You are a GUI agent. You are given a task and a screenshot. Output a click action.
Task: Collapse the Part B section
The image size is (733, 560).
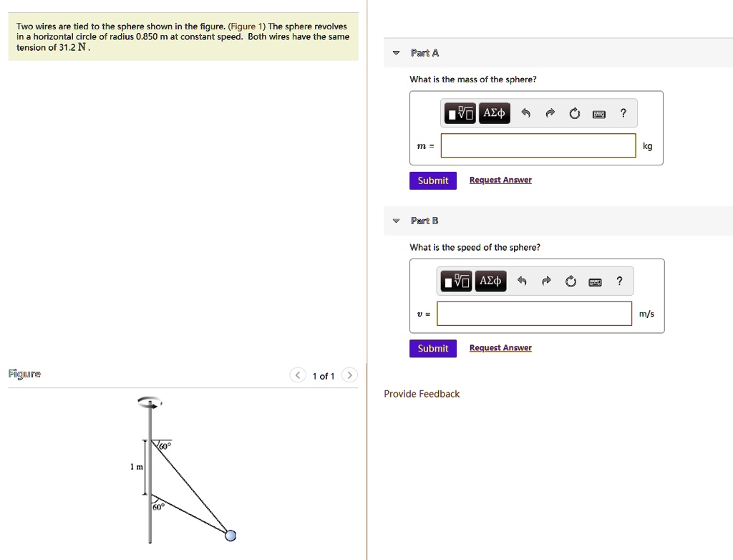tap(396, 221)
